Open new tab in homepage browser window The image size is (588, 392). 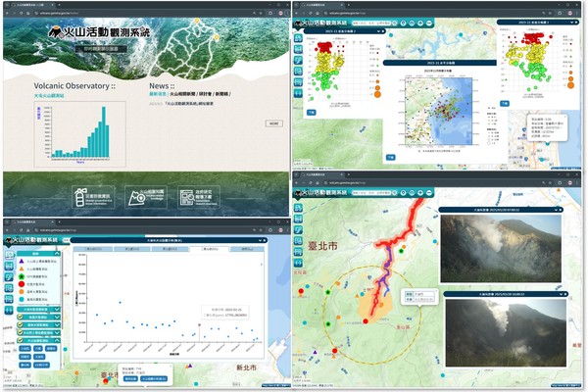[59, 5]
